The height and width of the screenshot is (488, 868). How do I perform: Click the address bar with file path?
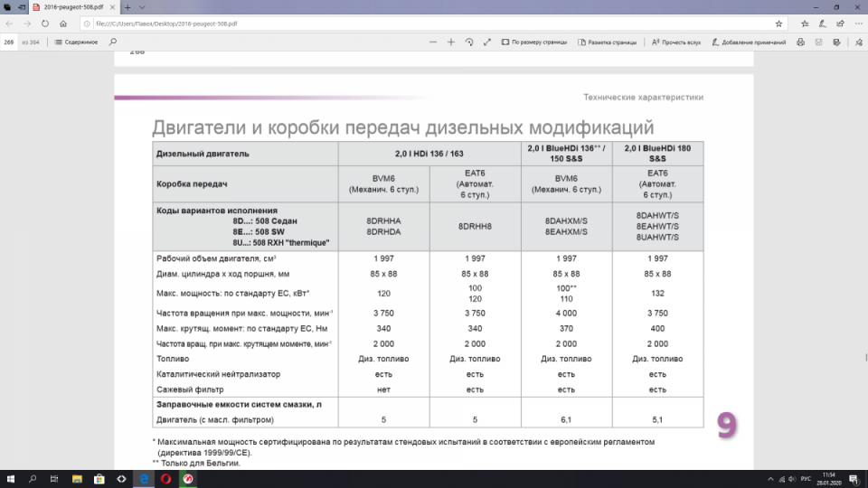tap(432, 23)
